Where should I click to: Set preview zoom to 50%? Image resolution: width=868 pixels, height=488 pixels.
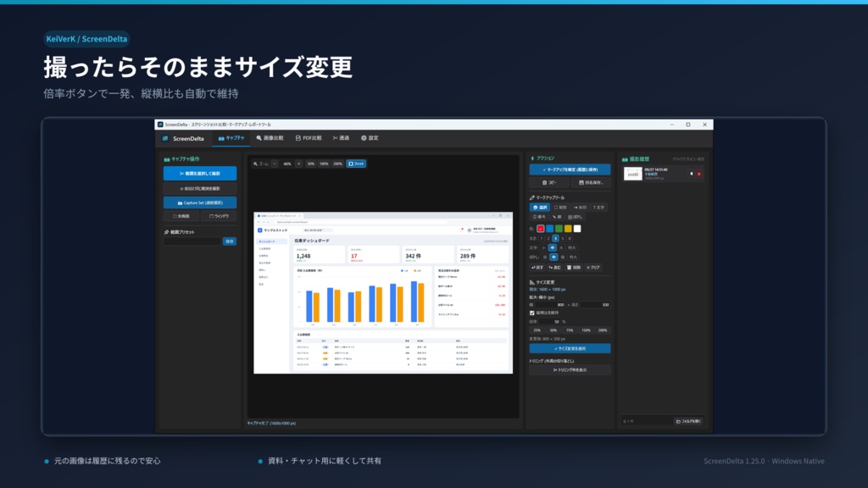pos(310,164)
